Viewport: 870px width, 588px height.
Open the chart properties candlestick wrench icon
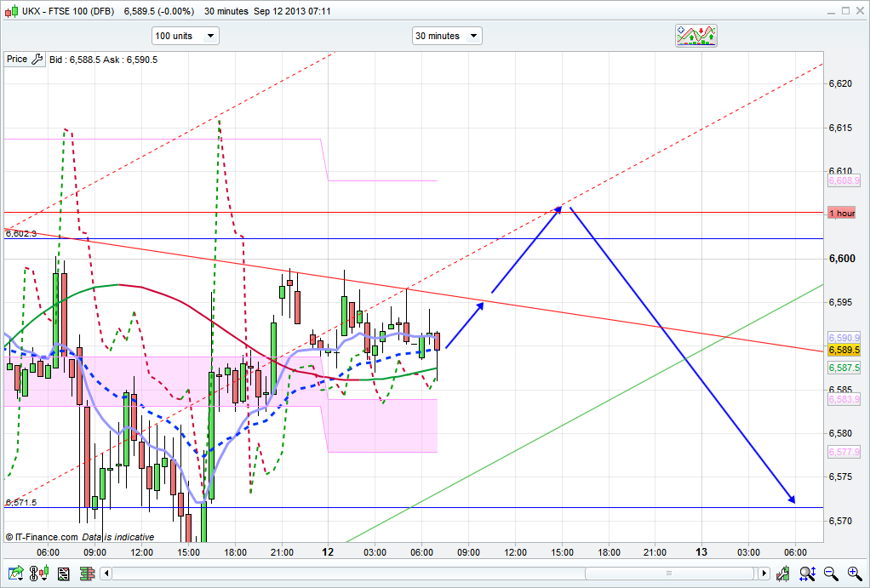tap(783, 573)
